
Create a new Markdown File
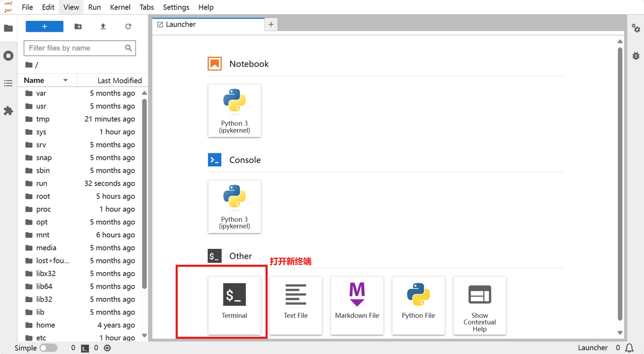[357, 305]
